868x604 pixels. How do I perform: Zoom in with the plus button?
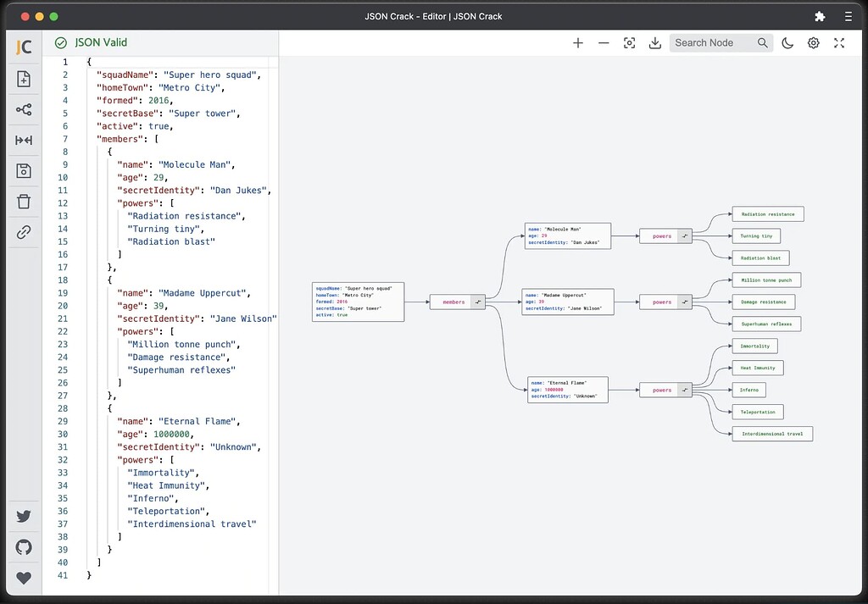tap(578, 42)
